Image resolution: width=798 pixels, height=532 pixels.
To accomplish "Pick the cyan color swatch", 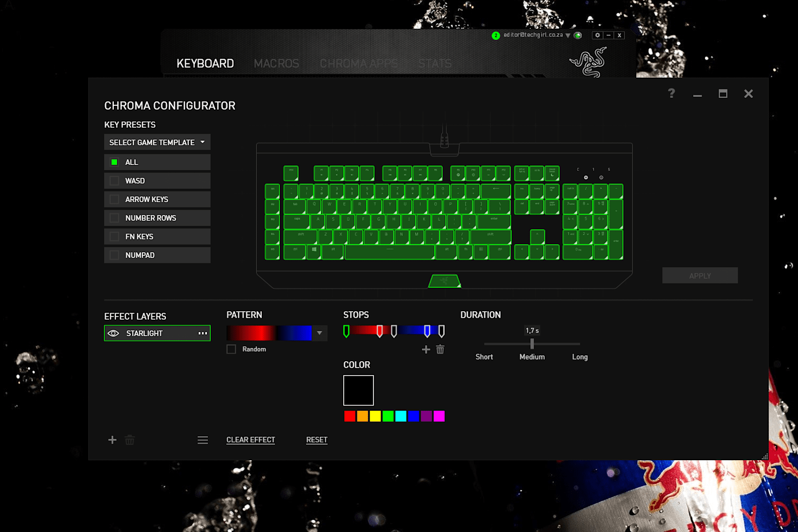I will point(401,416).
